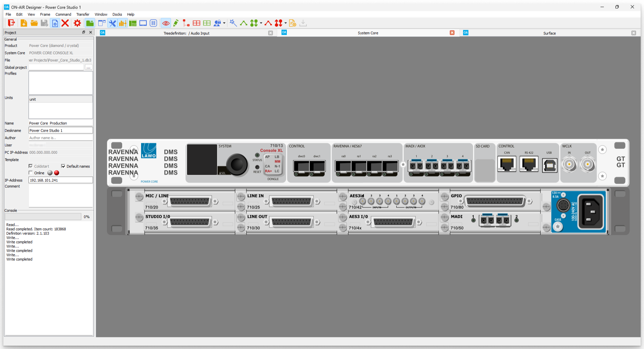Click the crossed wrench tools icon
The width and height of the screenshot is (644, 349).
click(113, 23)
